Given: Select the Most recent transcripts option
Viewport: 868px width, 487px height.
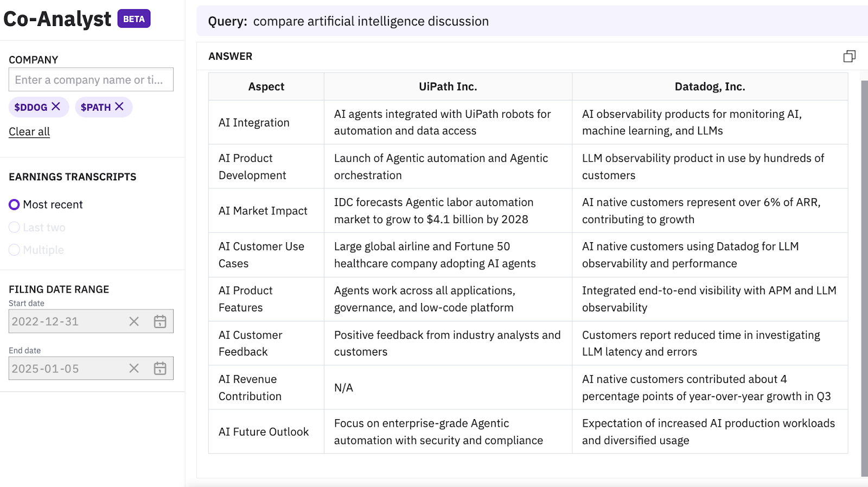Looking at the screenshot, I should [x=15, y=205].
